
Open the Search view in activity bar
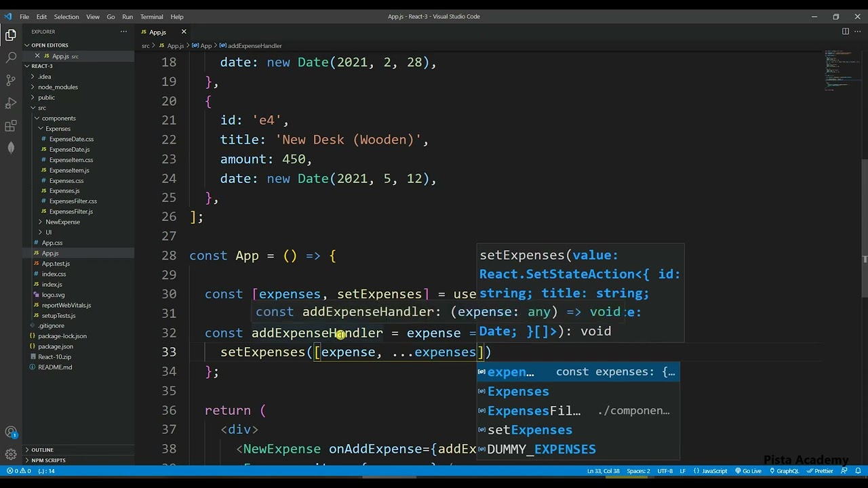pos(11,58)
